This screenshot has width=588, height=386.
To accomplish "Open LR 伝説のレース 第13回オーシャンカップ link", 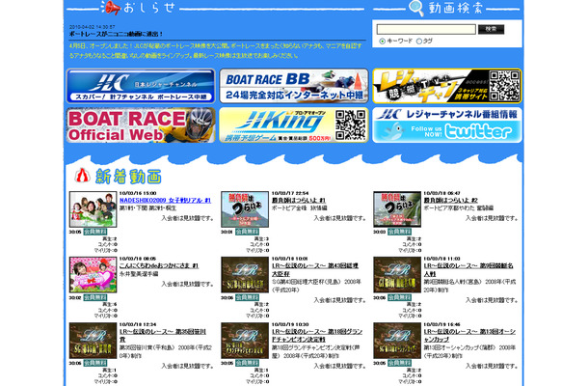I will (x=469, y=335).
